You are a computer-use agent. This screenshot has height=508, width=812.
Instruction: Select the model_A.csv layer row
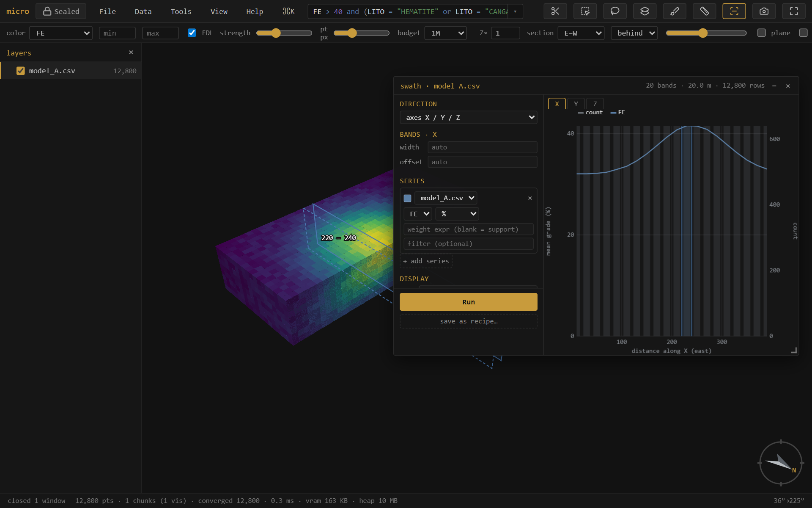(71, 71)
